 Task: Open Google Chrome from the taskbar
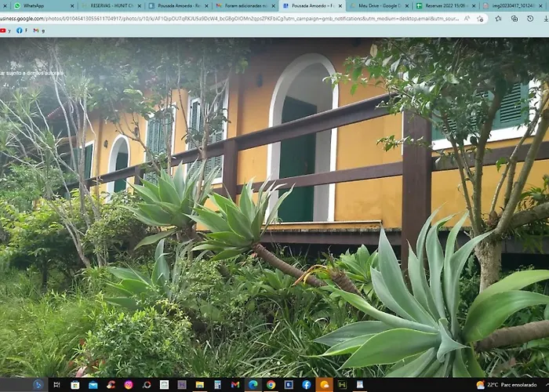[x=271, y=385]
